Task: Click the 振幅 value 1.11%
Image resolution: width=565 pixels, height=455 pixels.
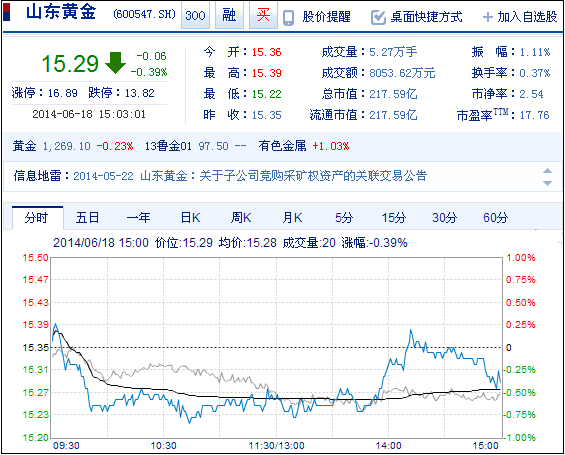Action: tap(535, 52)
